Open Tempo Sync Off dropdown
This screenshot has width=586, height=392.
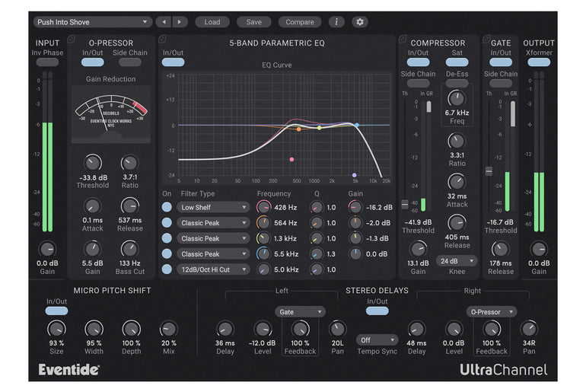pos(377,340)
